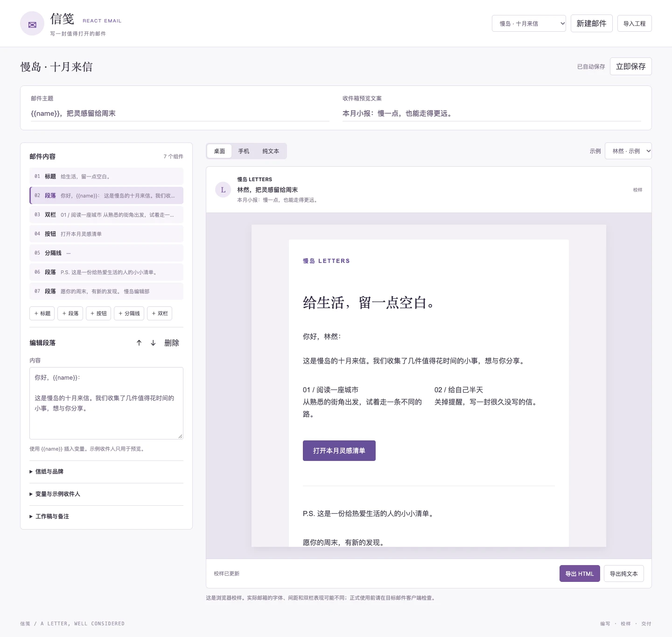Image resolution: width=672 pixels, height=637 pixels.
Task: Click the 邮件主题 input field
Action: [x=180, y=113]
